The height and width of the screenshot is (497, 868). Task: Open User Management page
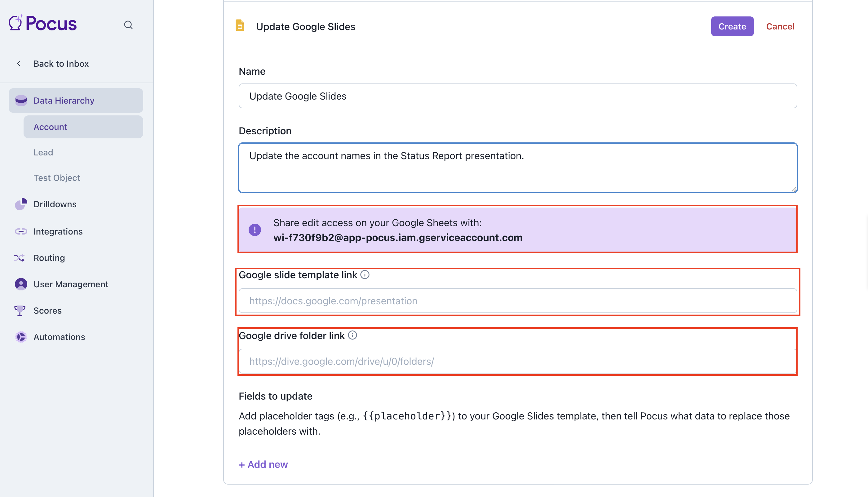[71, 284]
